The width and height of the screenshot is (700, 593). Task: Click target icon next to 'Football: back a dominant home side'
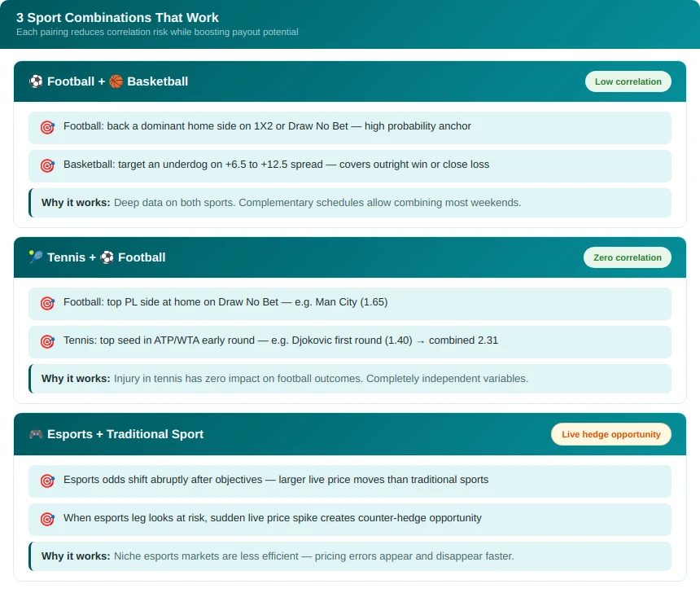[x=47, y=127]
